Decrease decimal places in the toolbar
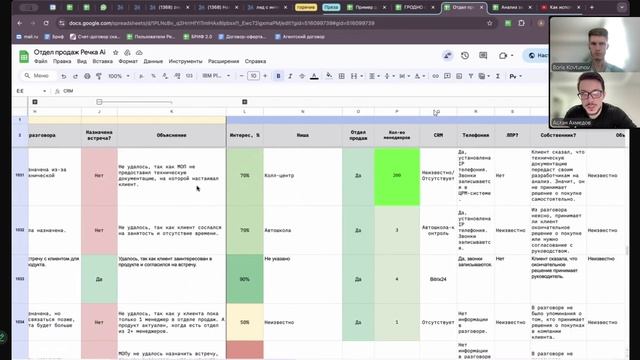640x360 pixels. (165, 76)
